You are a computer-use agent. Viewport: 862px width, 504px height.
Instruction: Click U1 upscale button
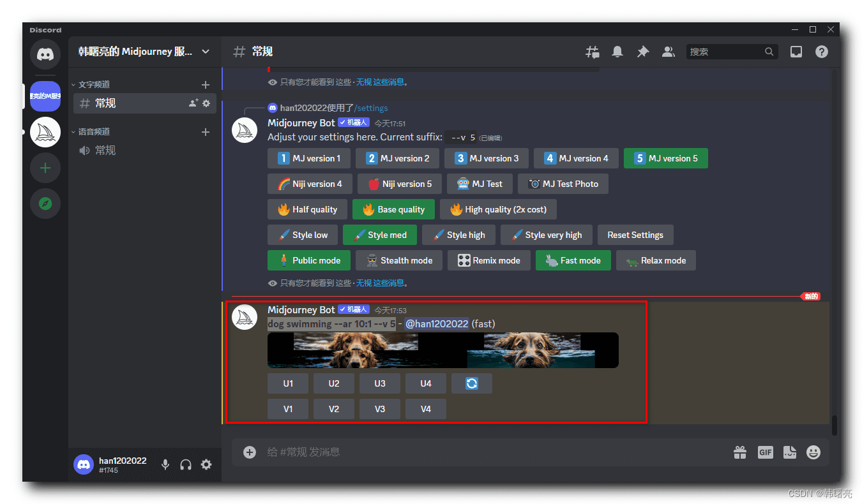click(288, 383)
